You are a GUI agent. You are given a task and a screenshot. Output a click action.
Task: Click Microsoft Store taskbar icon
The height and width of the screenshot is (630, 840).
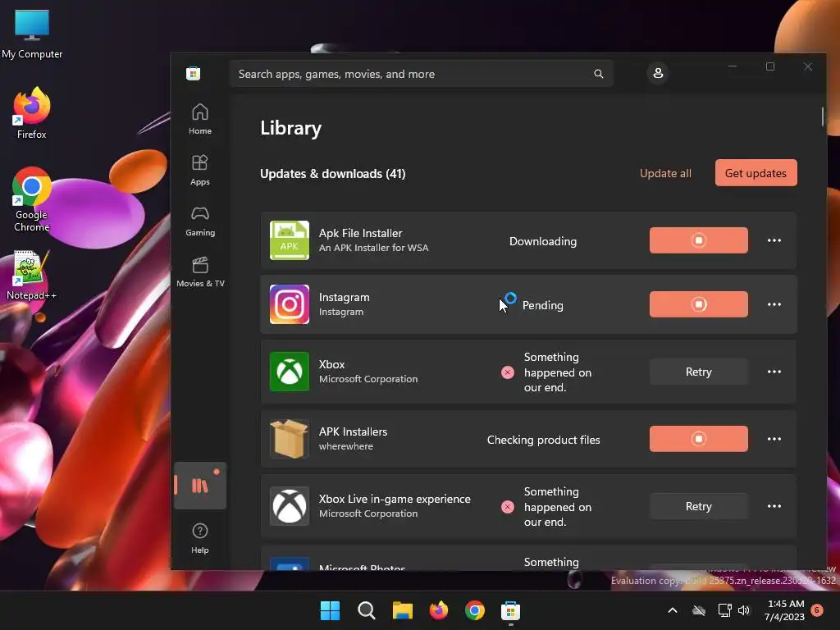coord(510,610)
